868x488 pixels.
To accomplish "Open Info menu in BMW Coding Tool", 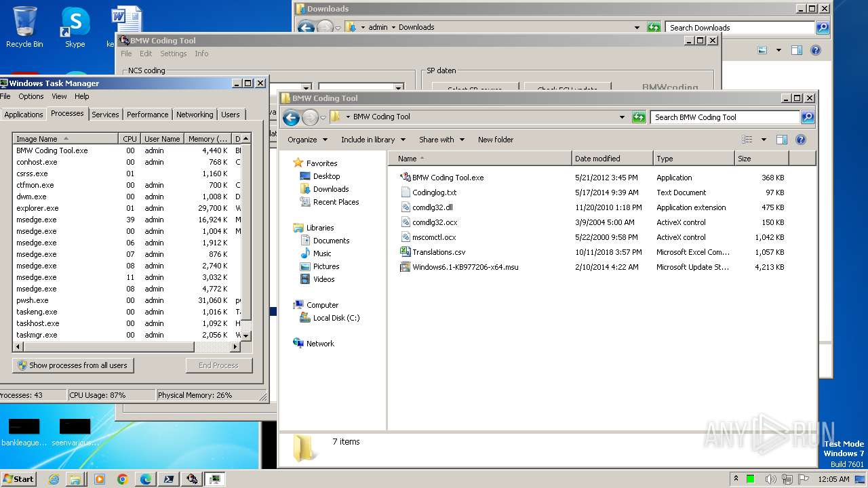I will pos(201,54).
